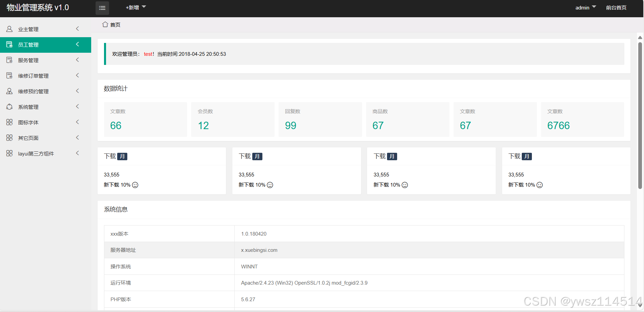Image resolution: width=644 pixels, height=312 pixels.
Task: Expand the 系统管理 chevron
Action: [x=77, y=106]
